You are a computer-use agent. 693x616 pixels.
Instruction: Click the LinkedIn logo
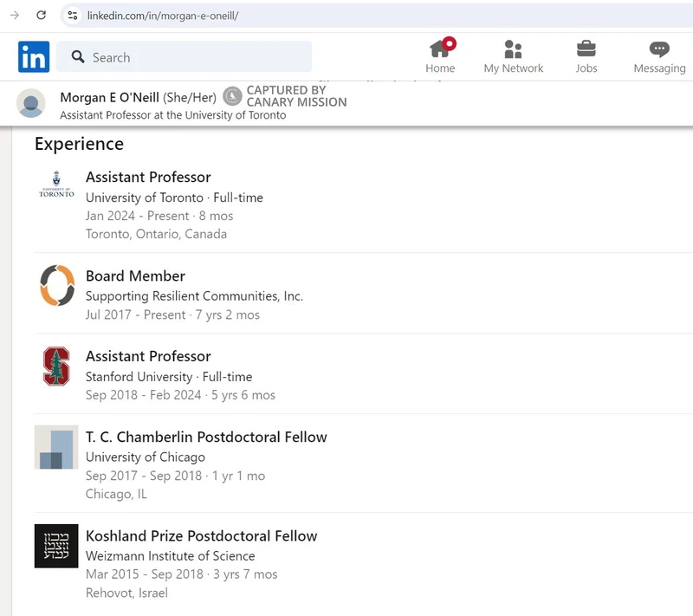click(33, 56)
